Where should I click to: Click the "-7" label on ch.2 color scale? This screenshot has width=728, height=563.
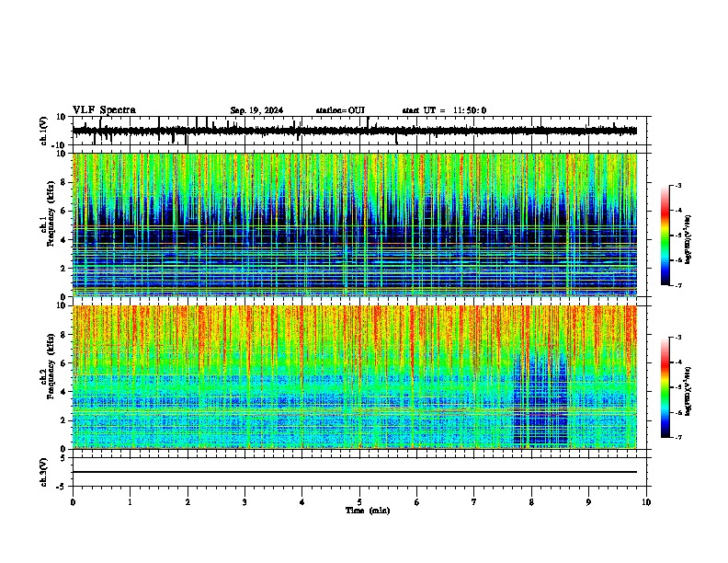pos(678,437)
